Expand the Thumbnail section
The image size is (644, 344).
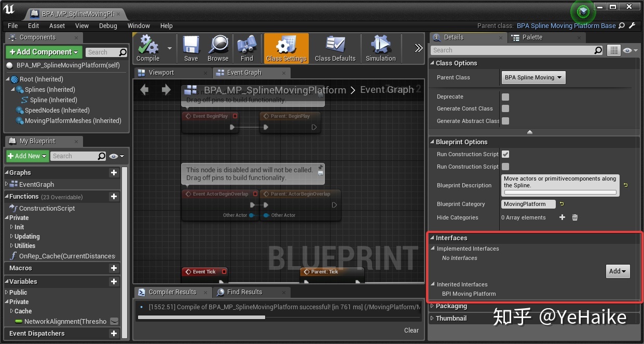pos(432,319)
